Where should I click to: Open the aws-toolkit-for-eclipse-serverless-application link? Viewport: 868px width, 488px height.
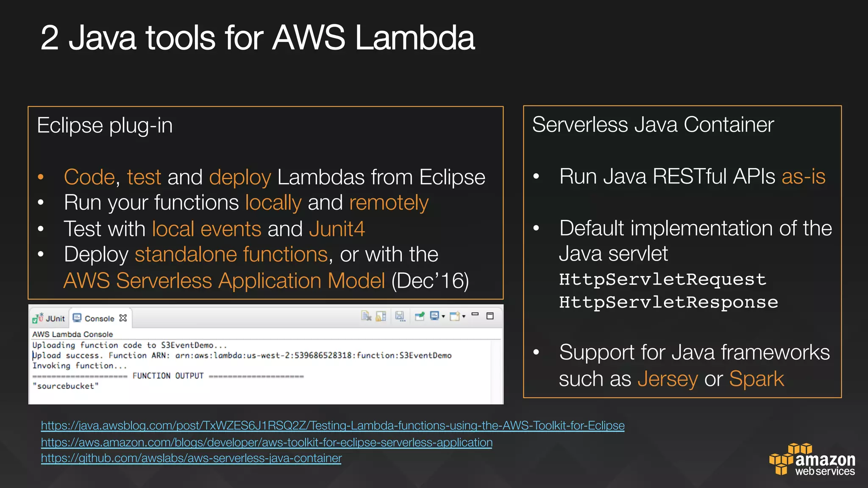coord(267,442)
